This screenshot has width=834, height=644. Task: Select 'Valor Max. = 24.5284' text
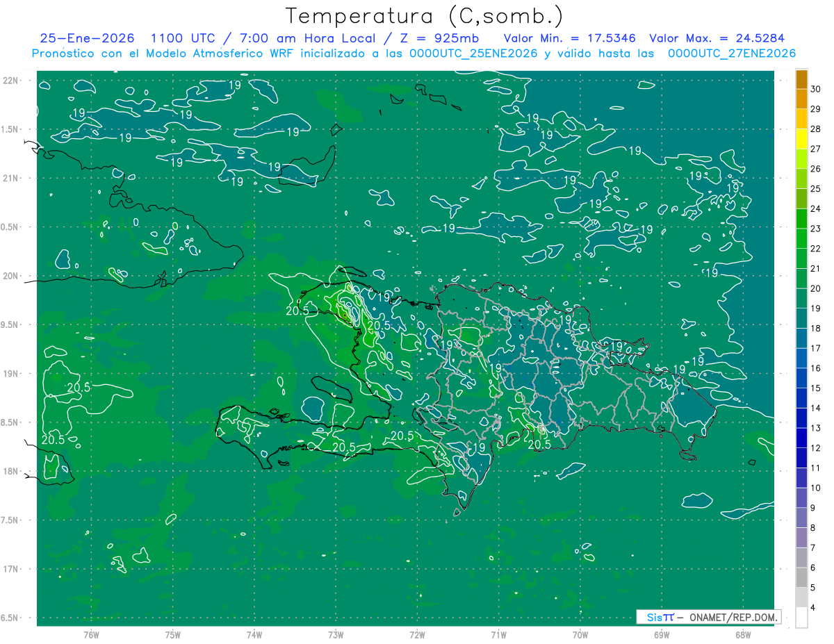coord(717,38)
